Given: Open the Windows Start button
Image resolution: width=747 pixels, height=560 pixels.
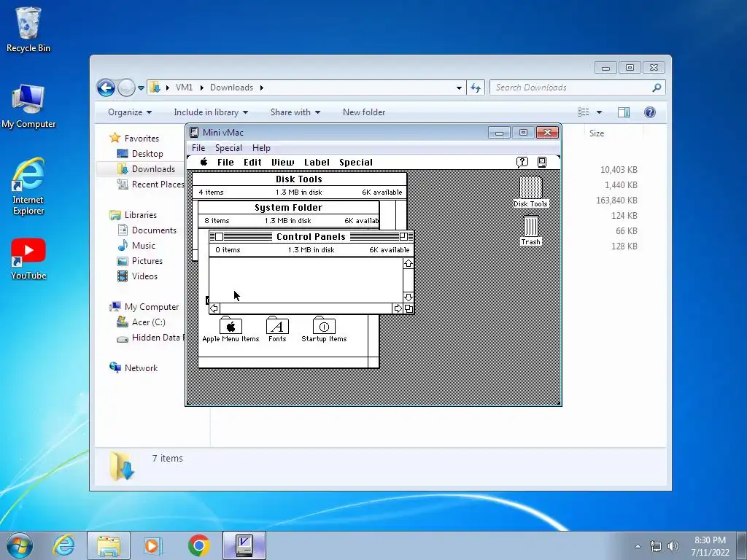Looking at the screenshot, I should 20,545.
